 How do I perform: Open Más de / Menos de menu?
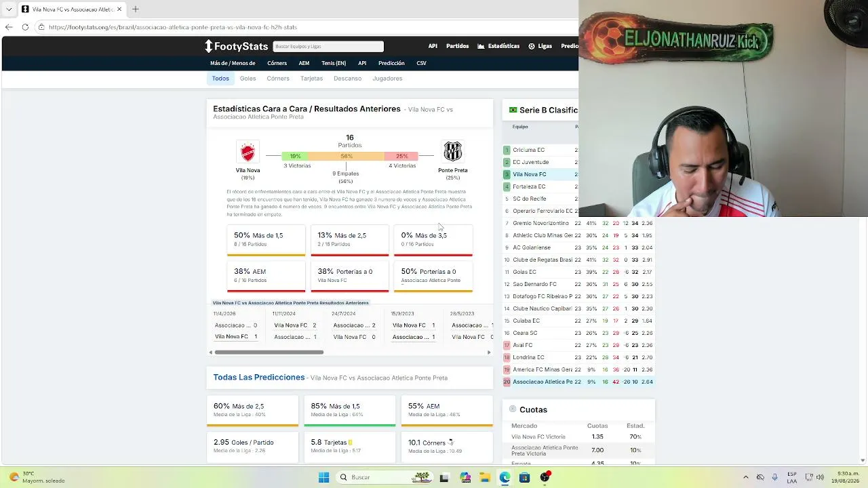coord(233,63)
